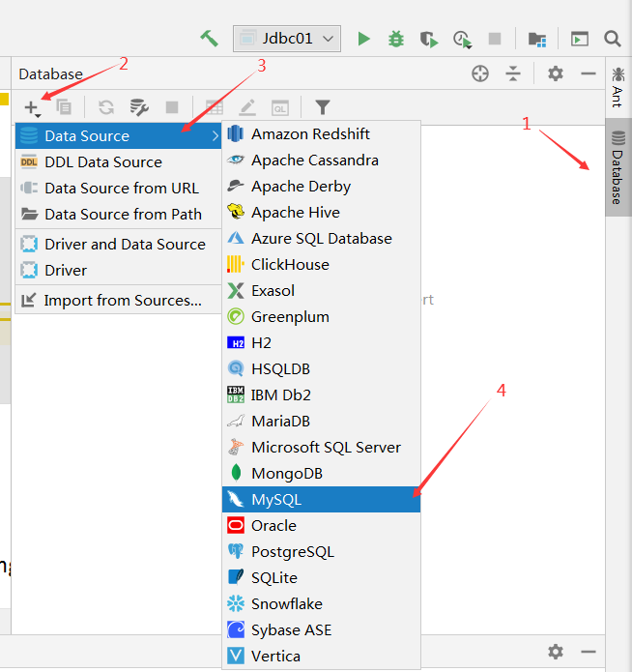632x672 pixels.
Task: Select Apache Derby
Action: (x=322, y=187)
